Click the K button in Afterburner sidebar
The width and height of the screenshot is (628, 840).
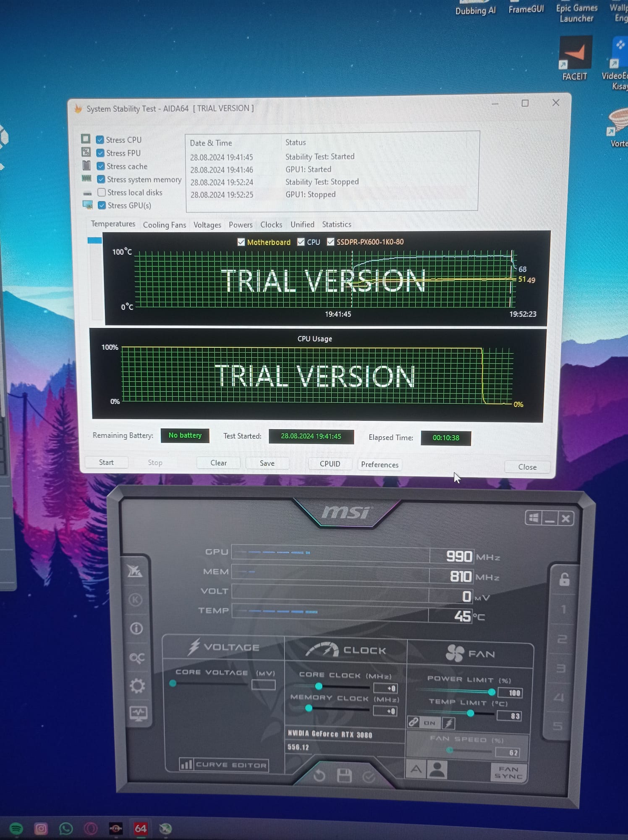(x=135, y=600)
